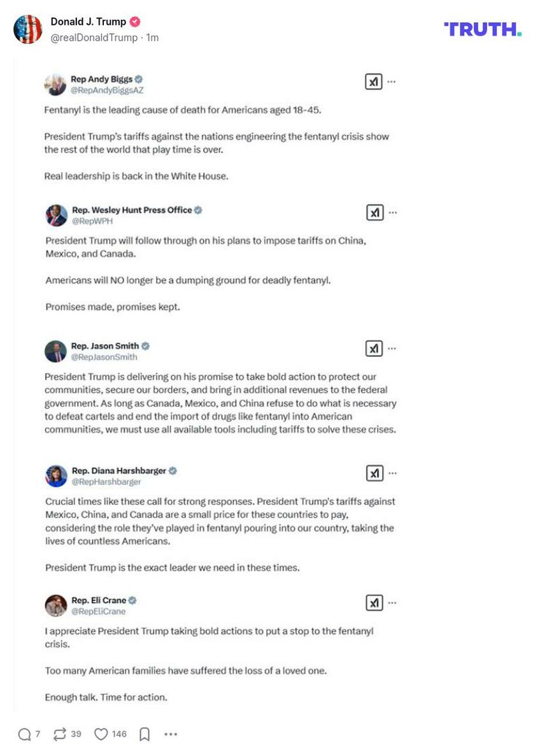Image resolution: width=535 pixels, height=756 pixels.
Task: Bookmark this Truth post
Action: coord(145,734)
